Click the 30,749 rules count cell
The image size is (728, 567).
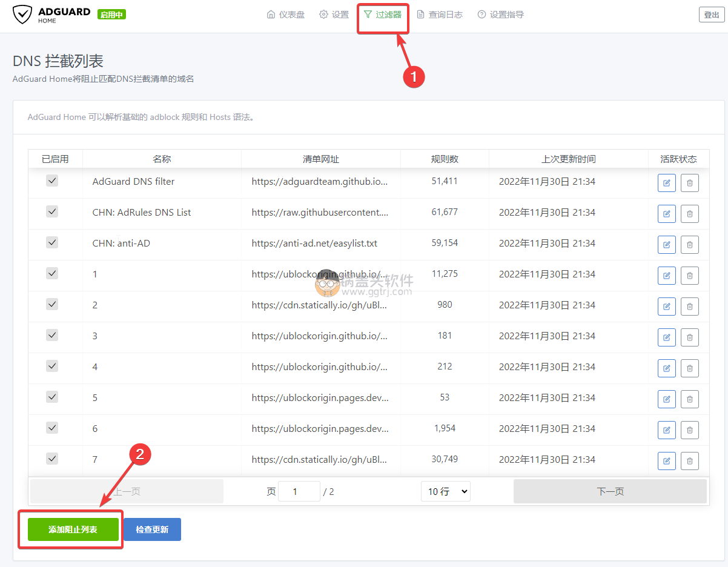[x=445, y=459]
